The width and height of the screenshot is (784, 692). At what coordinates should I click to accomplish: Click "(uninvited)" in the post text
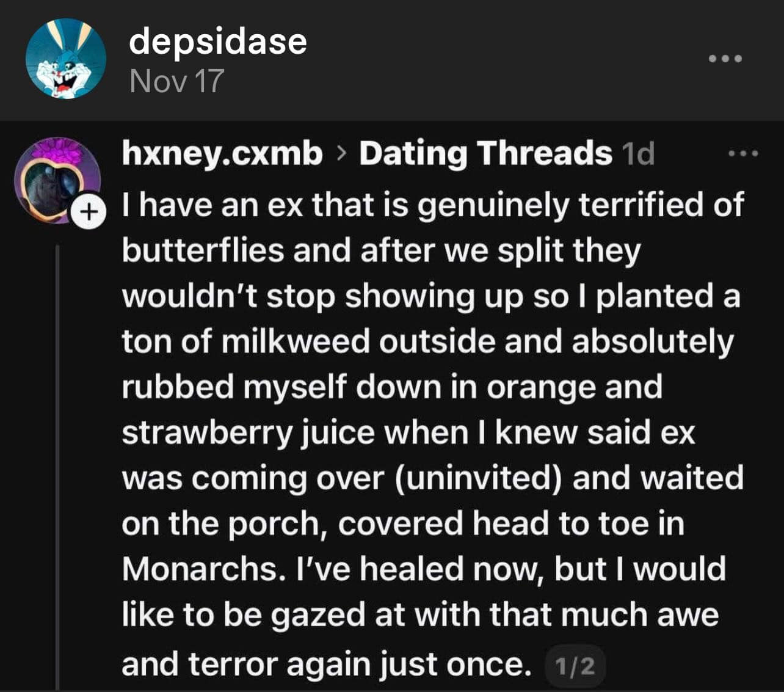(x=477, y=478)
